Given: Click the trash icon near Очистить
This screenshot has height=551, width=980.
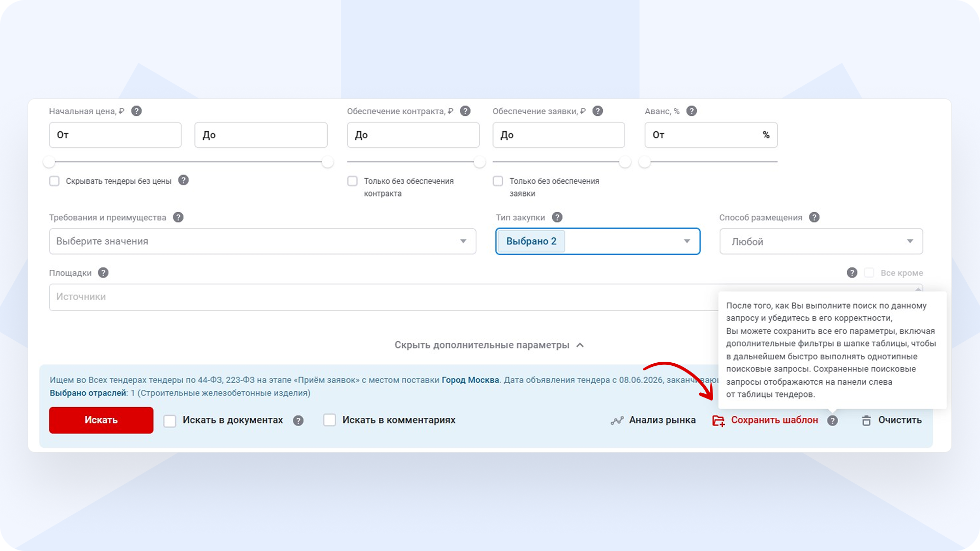Looking at the screenshot, I should pos(866,421).
